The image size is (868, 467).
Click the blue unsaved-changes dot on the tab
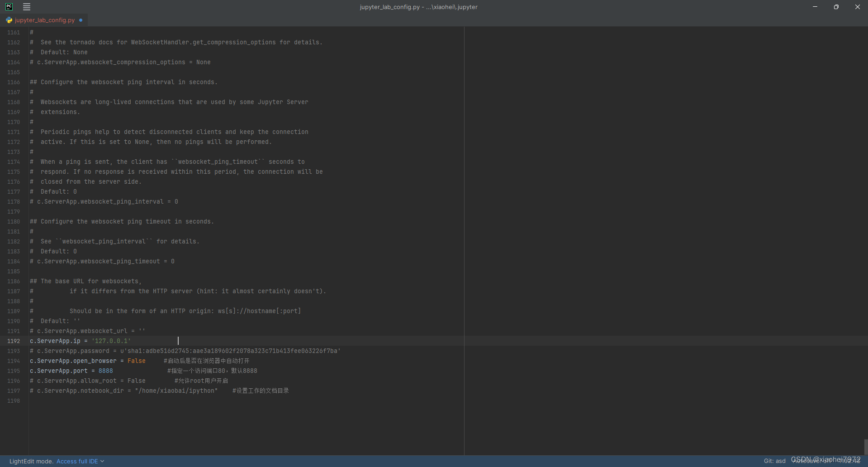(80, 20)
